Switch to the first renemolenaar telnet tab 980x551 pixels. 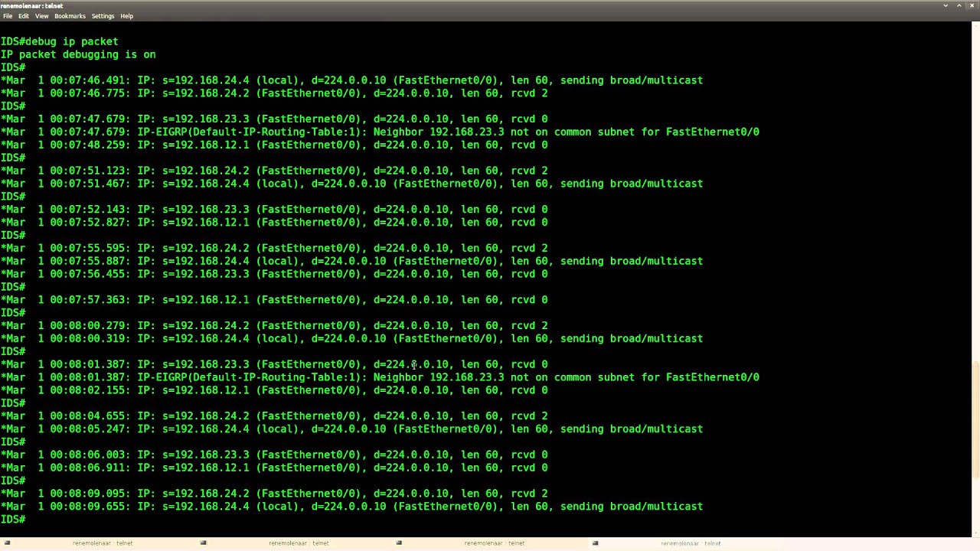coord(98,543)
